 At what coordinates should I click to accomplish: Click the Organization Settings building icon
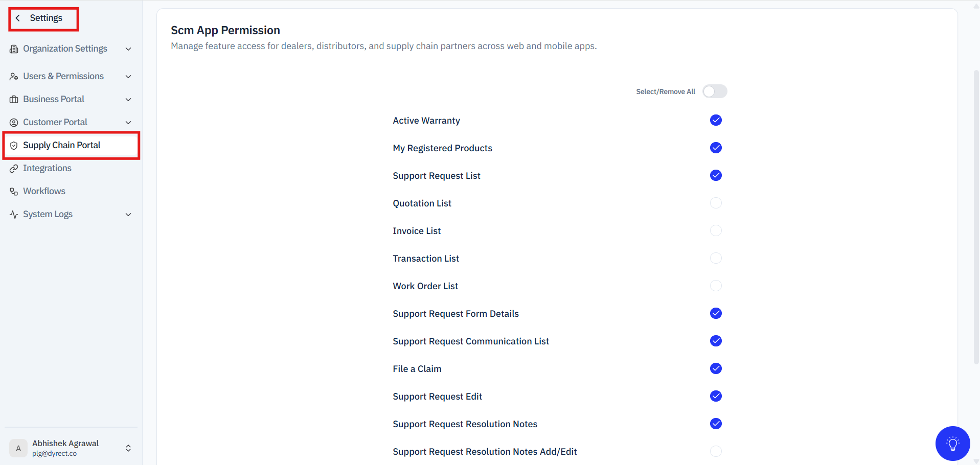tap(14, 49)
